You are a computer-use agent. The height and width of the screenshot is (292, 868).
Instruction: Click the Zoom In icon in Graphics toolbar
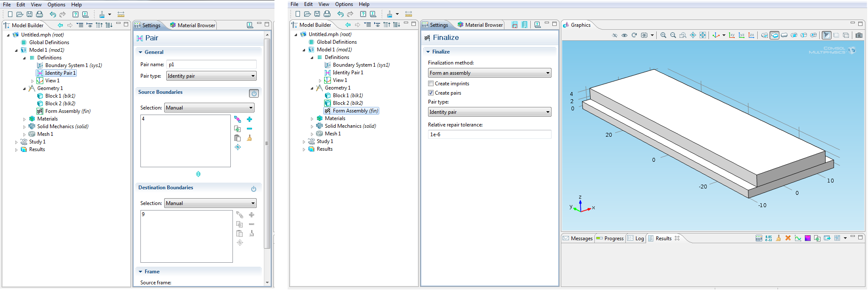[663, 35]
